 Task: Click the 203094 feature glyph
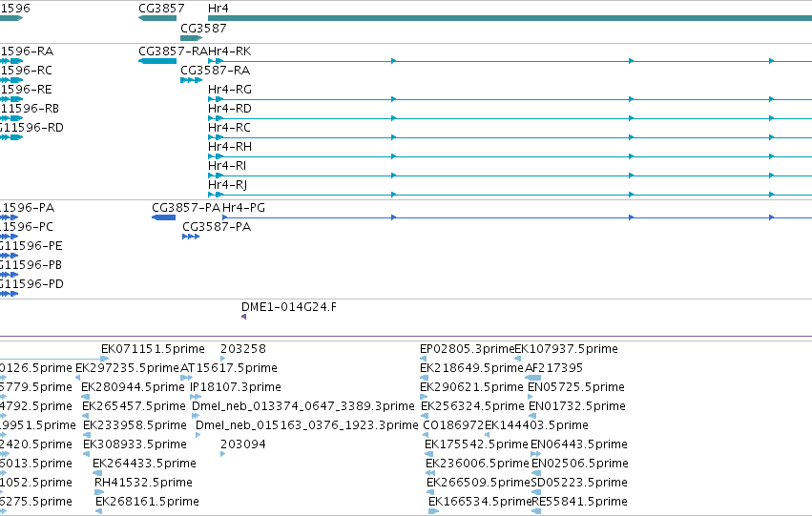222,454
